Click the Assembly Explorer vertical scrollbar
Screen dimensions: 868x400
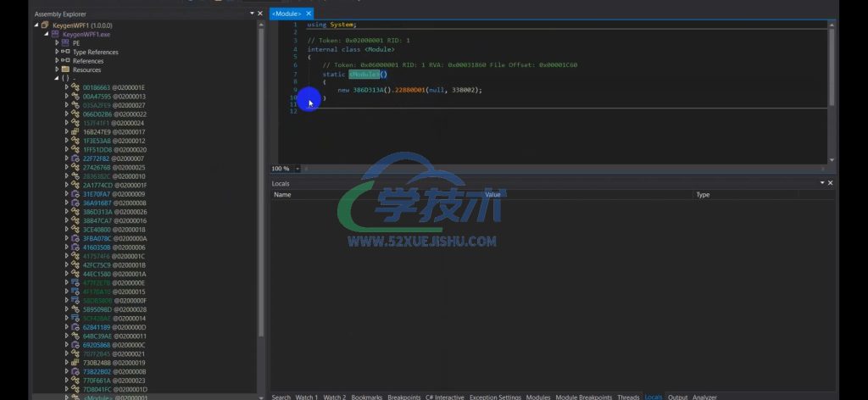coord(261,182)
